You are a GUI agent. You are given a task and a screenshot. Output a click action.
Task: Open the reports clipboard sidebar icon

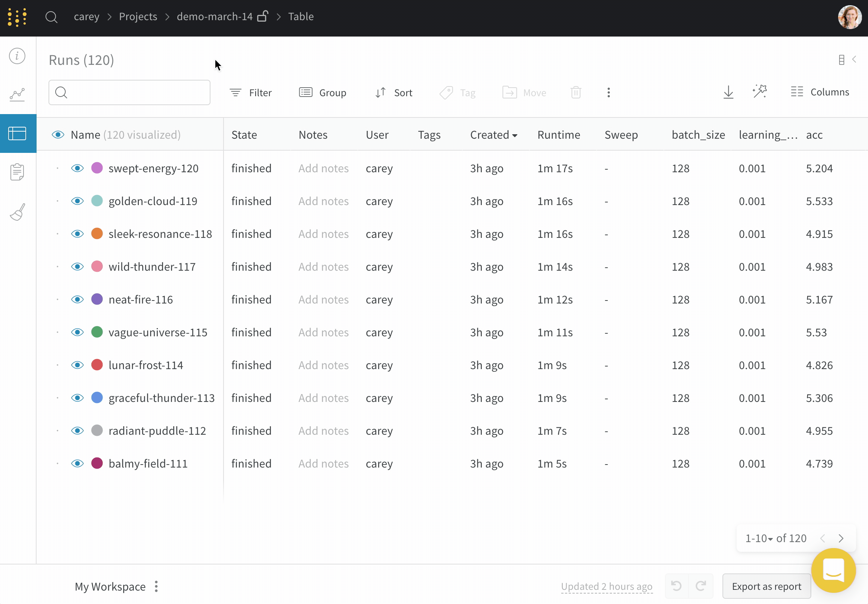pos(18,172)
